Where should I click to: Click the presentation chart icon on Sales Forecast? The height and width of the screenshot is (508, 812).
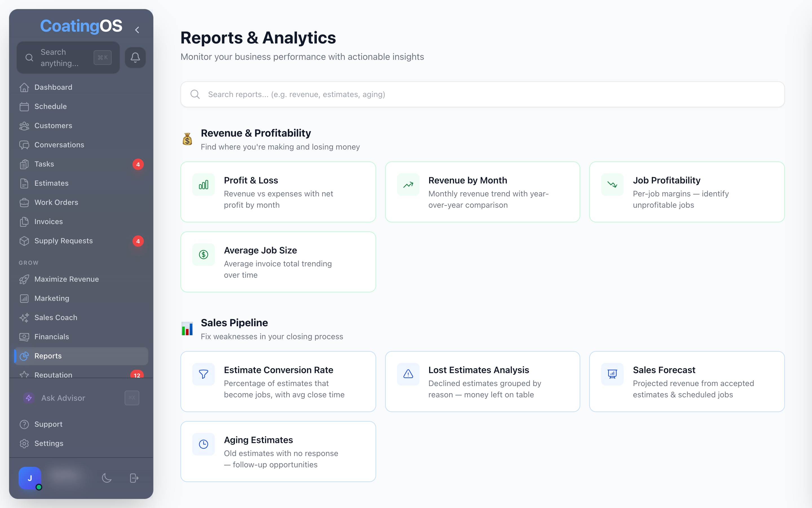click(612, 374)
